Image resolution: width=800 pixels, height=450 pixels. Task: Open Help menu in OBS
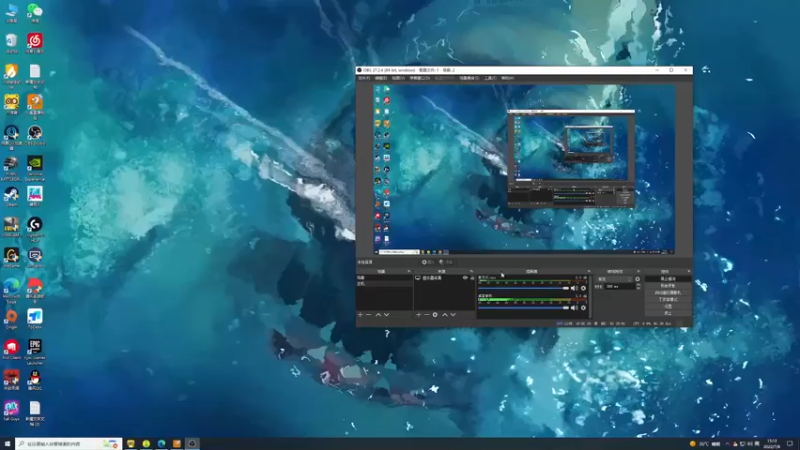507,78
